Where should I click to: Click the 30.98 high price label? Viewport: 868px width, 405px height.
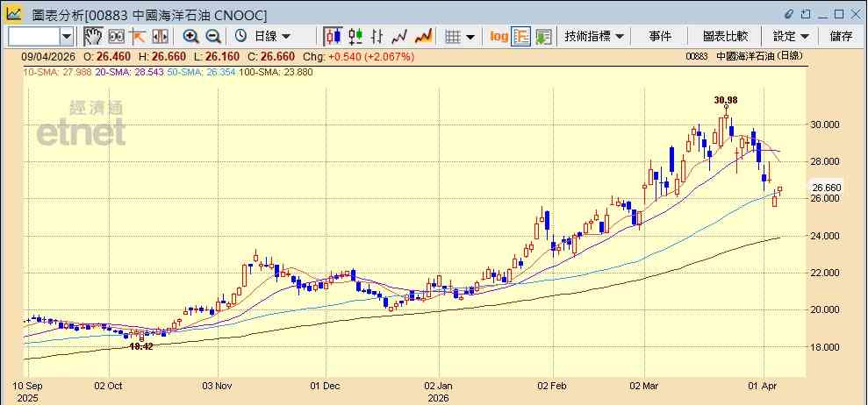(726, 100)
